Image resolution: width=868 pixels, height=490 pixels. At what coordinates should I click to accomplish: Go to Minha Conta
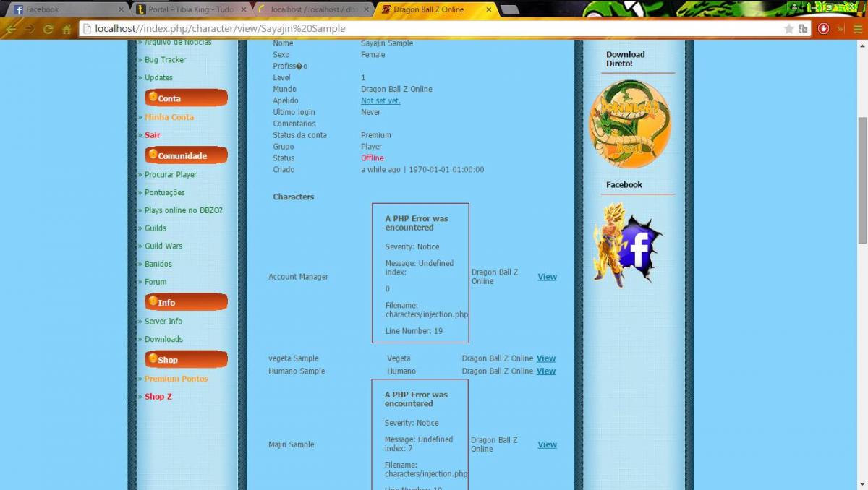[x=169, y=117]
